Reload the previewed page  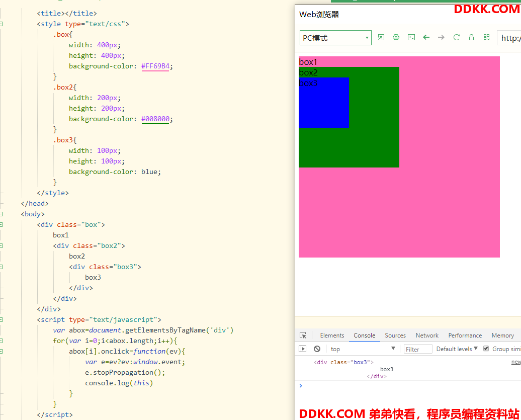pyautogui.click(x=457, y=37)
